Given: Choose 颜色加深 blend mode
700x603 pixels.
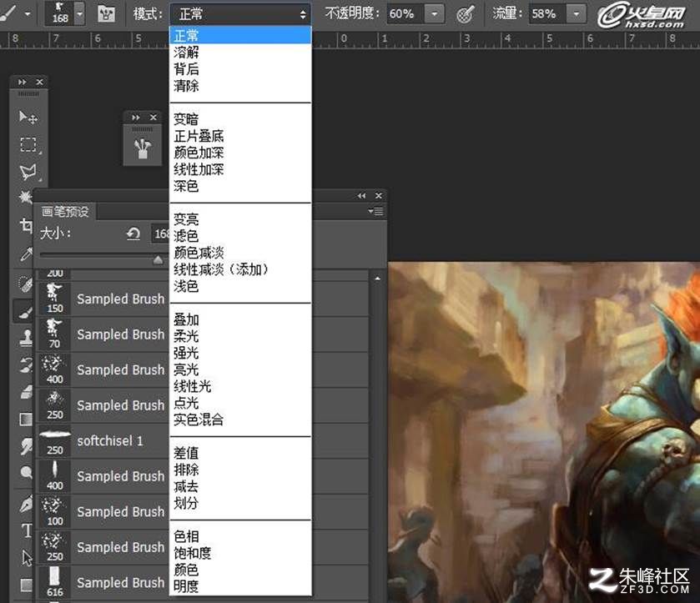Looking at the screenshot, I should pyautogui.click(x=240, y=153).
